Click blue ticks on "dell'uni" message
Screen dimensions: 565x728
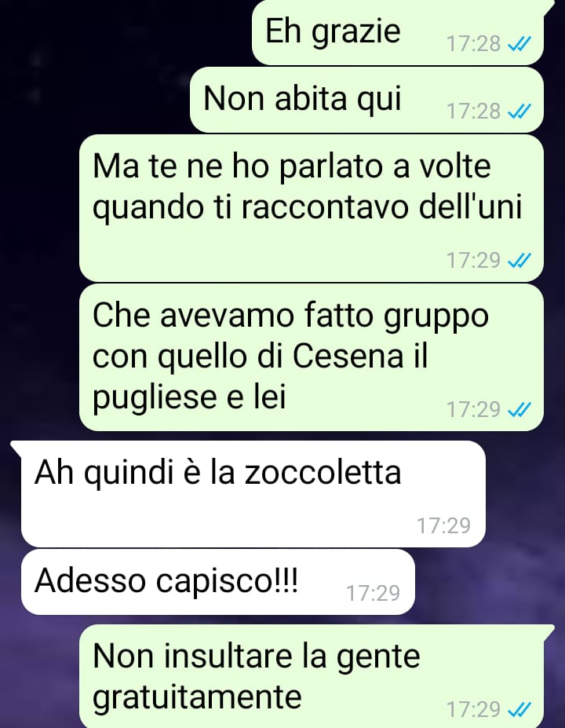point(519,261)
